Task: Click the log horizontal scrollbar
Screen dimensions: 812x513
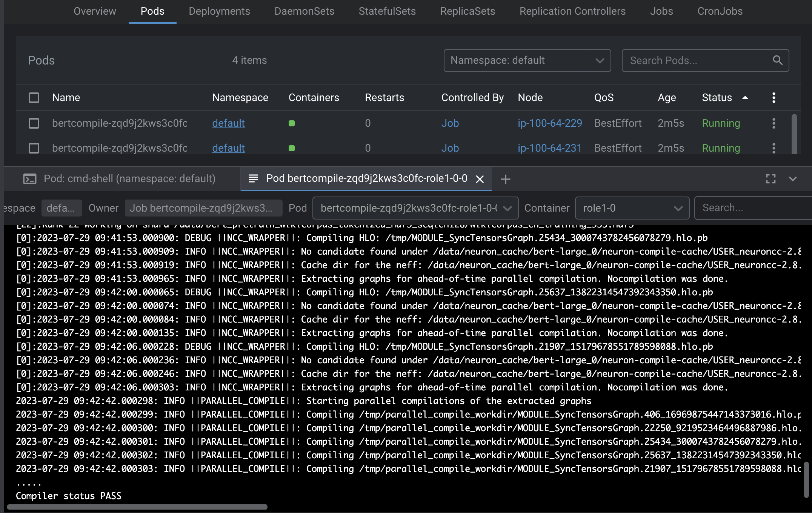Action: point(137,507)
